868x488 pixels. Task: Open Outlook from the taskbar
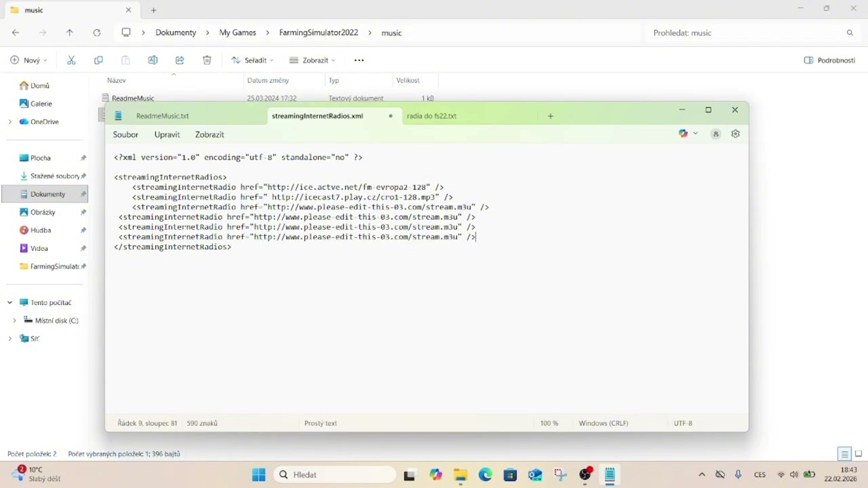(535, 475)
